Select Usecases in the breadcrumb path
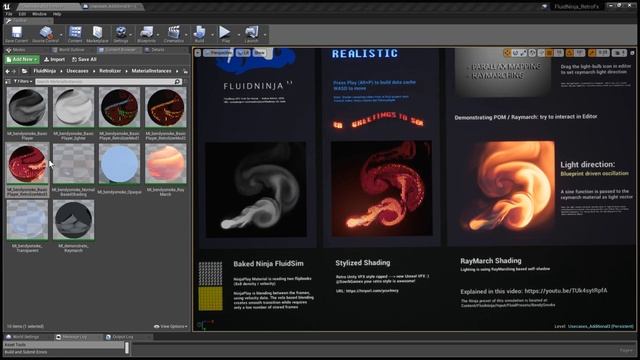 (x=77, y=71)
